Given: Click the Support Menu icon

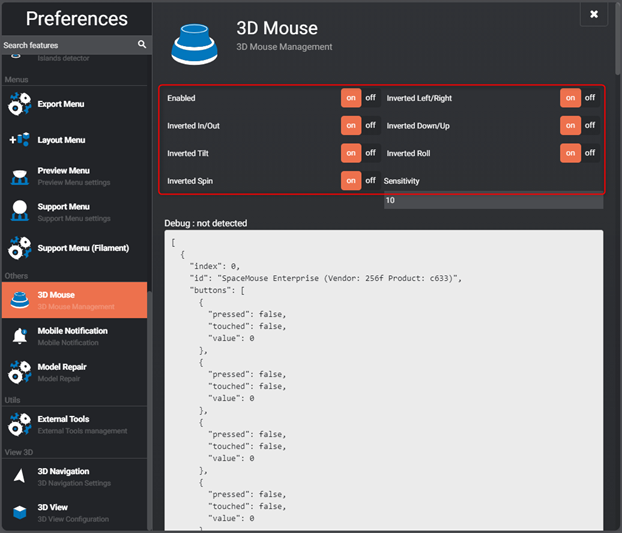Looking at the screenshot, I should 19,211.
